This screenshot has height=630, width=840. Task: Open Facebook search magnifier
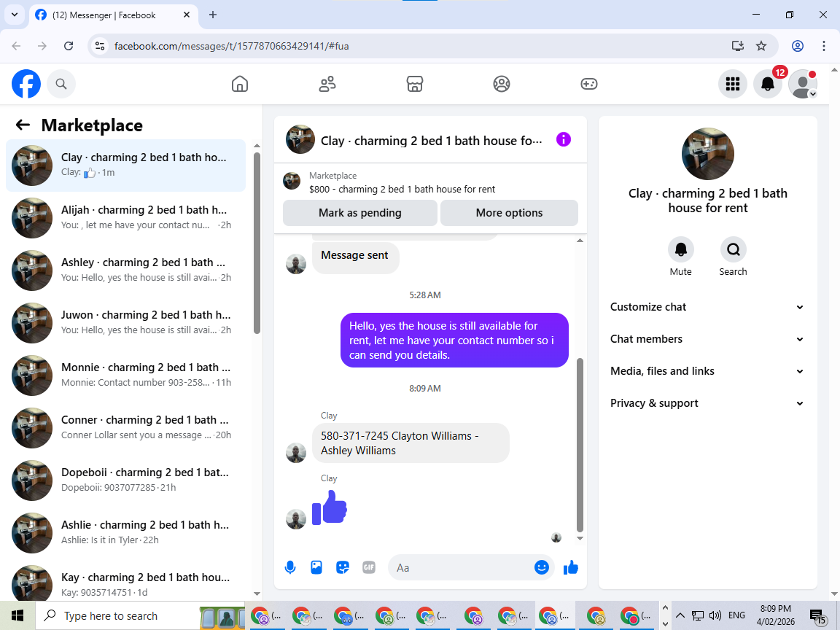(x=61, y=84)
